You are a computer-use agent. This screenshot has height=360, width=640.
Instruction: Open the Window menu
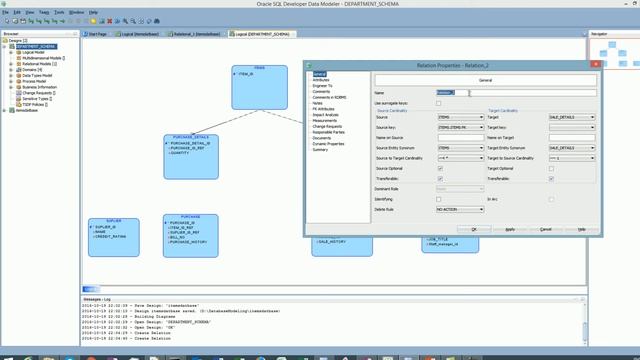coord(76,12)
